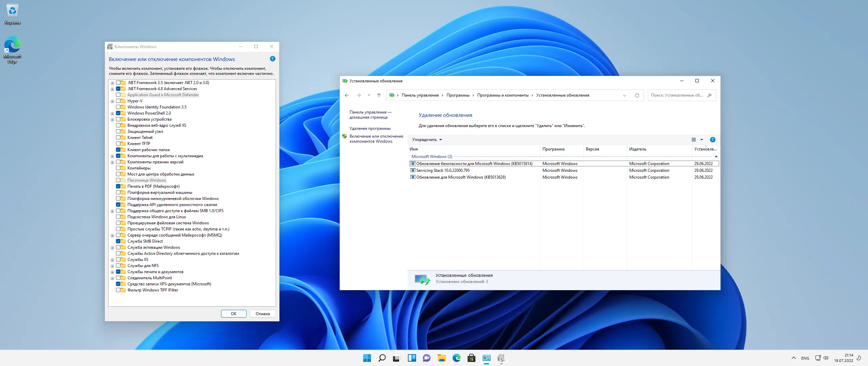This screenshot has height=366, width=868.
Task: Click the OK button in Components dialog
Action: click(234, 314)
